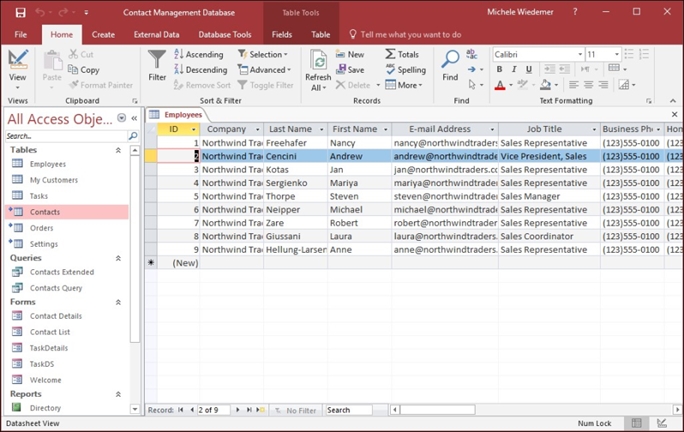
Task: Open the ID column dropdown arrow
Action: (193, 129)
